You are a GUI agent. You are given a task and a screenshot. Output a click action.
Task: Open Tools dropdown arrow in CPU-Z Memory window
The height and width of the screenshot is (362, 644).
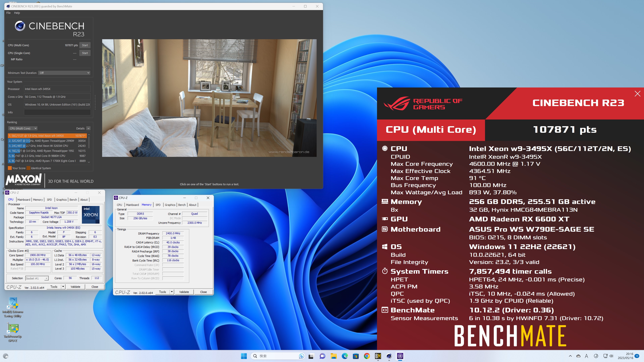172,292
